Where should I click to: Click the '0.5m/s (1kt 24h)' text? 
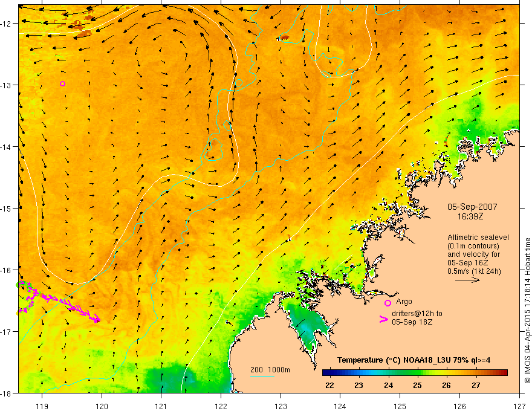[x=475, y=271]
